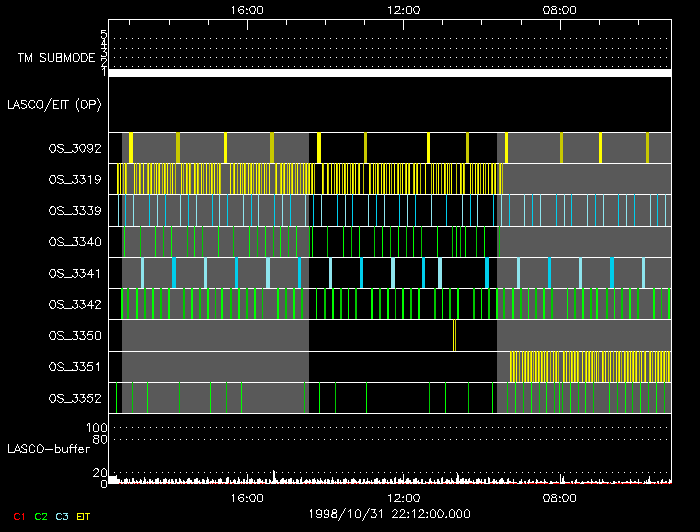The height and width of the screenshot is (532, 700).
Task: Click the LASCO/EIT (DP) label
Action: [x=55, y=104]
